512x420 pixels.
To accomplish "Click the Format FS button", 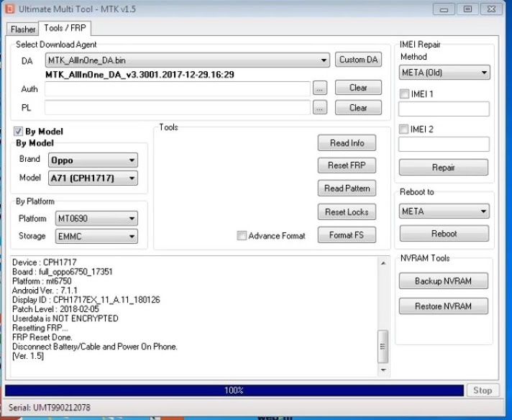I will [x=347, y=235].
